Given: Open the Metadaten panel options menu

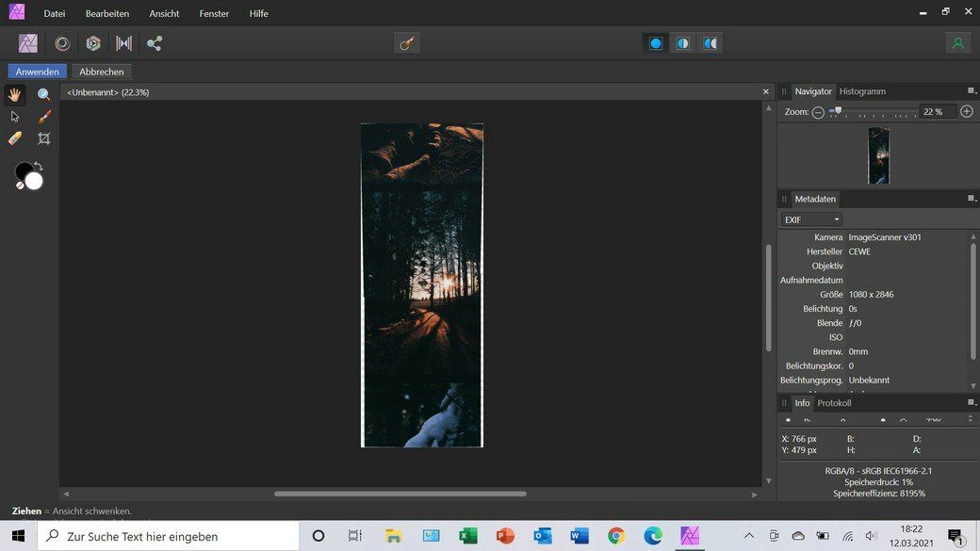Looking at the screenshot, I should click(971, 199).
